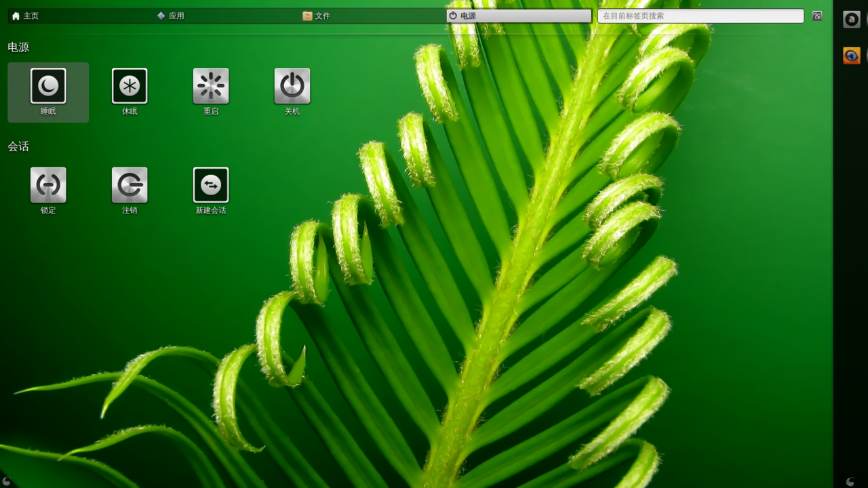Open the dark 'a' icon in right panel

851,20
